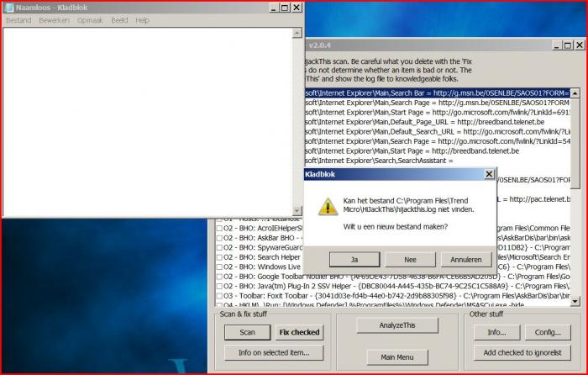Viewport: 588px width, 375px height.
Task: Click Annuleren in the Kladblok dialog
Action: pos(466,259)
